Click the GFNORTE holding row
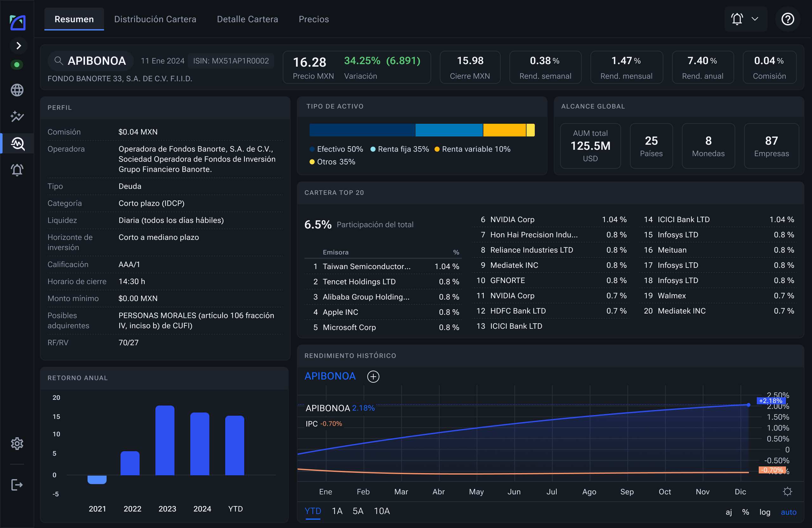This screenshot has width=812, height=528. pyautogui.click(x=551, y=280)
